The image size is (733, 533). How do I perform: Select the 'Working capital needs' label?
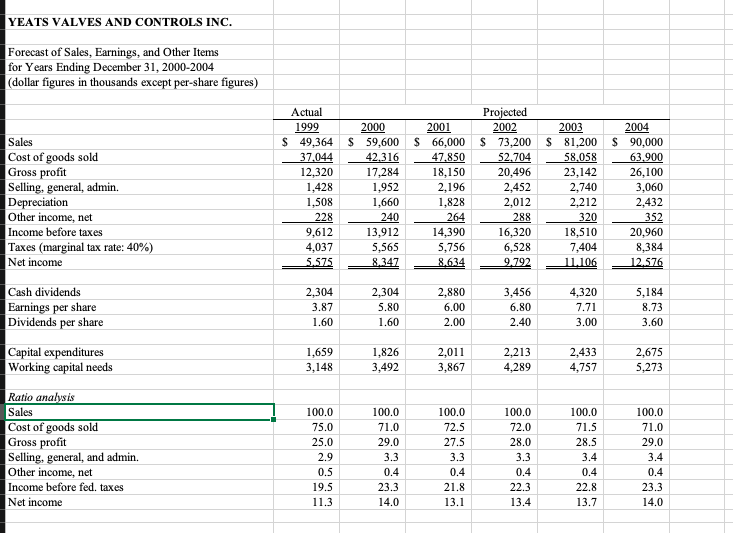61,367
